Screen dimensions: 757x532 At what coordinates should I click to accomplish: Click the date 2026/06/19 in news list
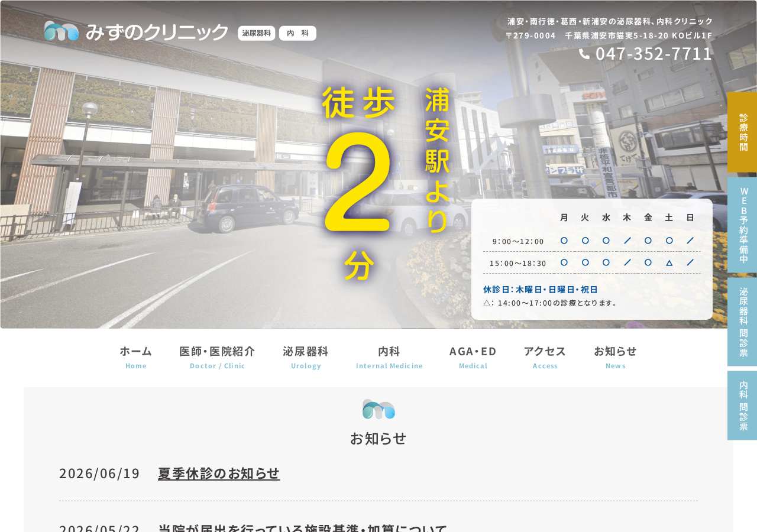tap(99, 473)
